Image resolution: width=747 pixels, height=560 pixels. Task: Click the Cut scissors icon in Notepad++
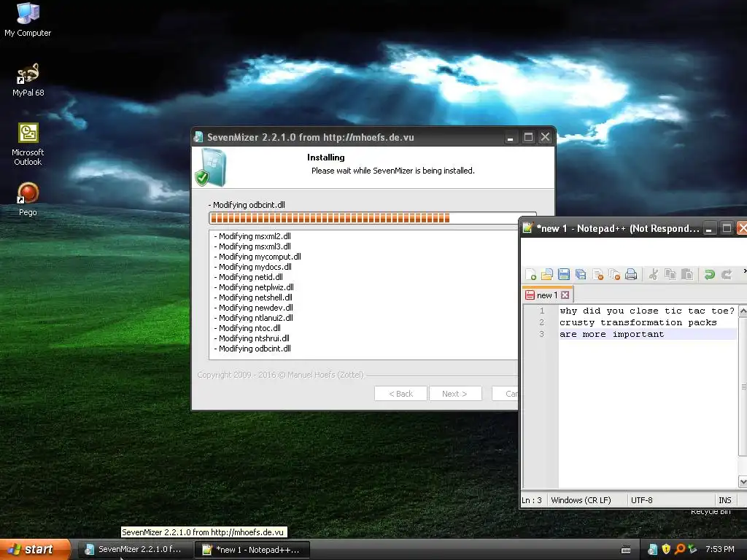point(654,274)
